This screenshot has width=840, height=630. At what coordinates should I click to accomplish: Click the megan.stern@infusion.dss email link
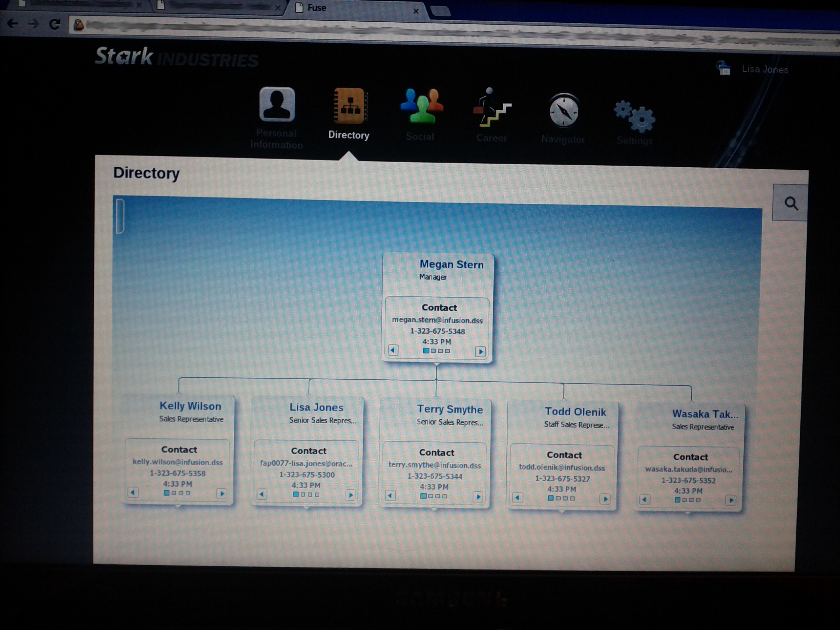pyautogui.click(x=437, y=320)
